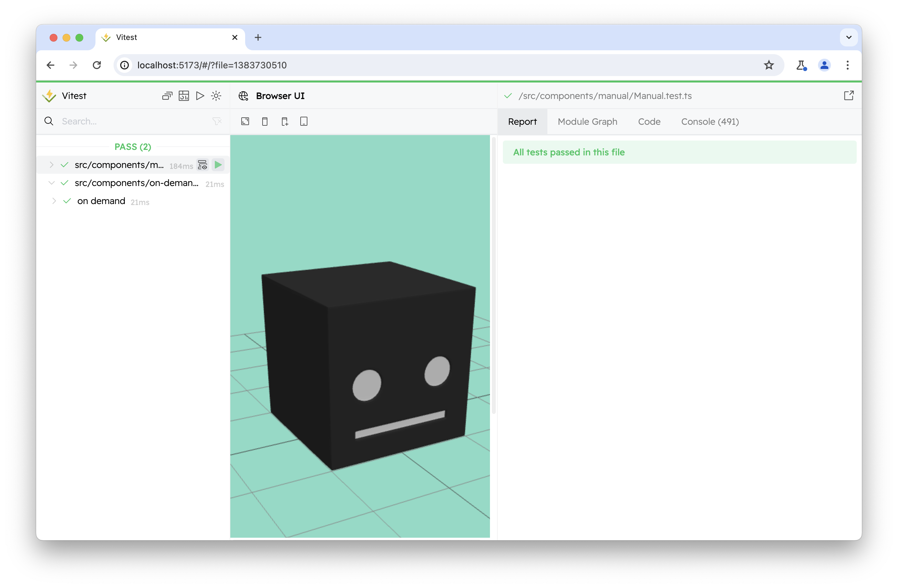Collapse the on-demand test file
Image resolution: width=898 pixels, height=588 pixels.
pyautogui.click(x=52, y=183)
